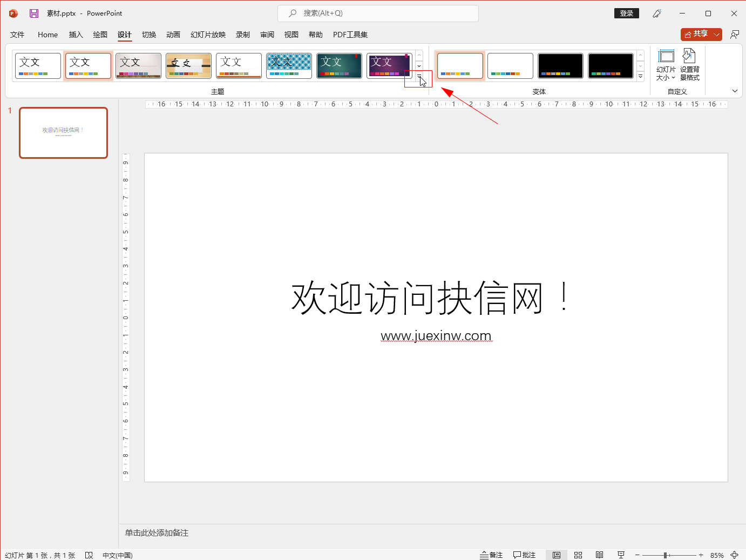Apply the blue diamond pattern theme
Viewport: 746px width, 560px height.
coord(289,66)
